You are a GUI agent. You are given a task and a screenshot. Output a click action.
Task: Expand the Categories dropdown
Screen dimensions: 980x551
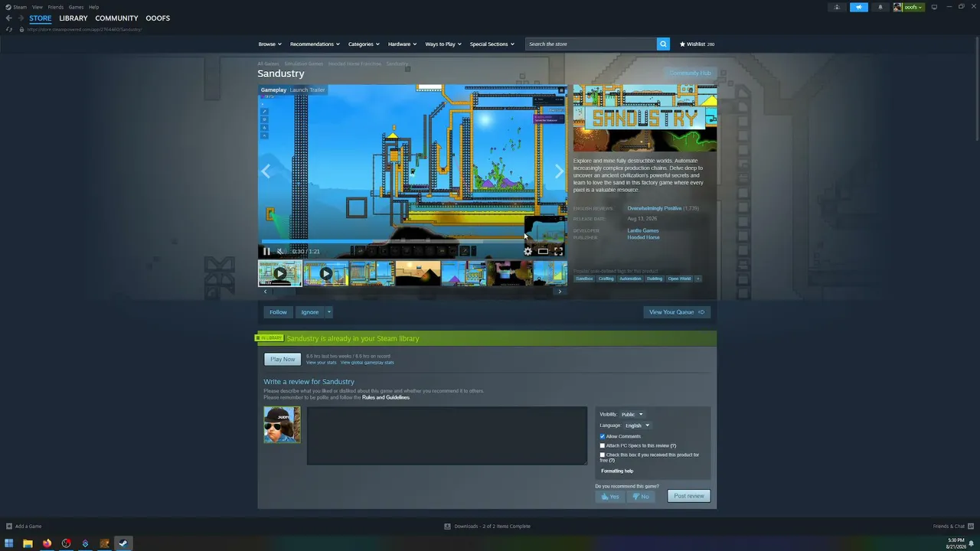(364, 44)
